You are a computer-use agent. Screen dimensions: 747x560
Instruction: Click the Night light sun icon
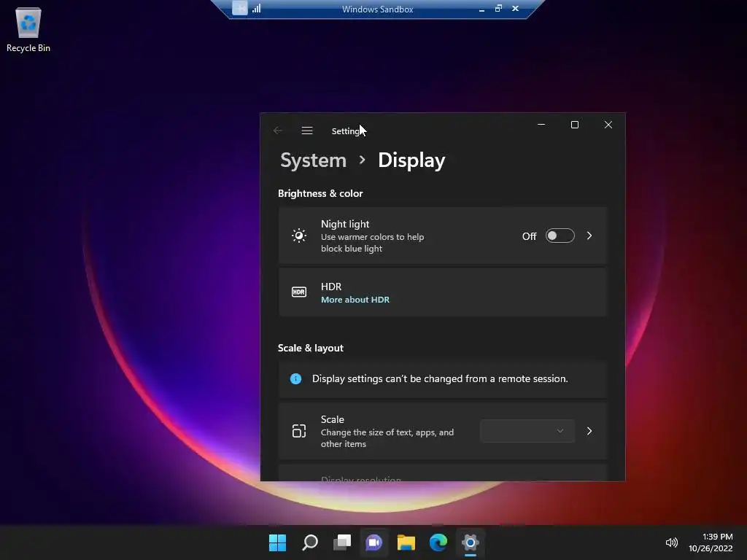(298, 236)
